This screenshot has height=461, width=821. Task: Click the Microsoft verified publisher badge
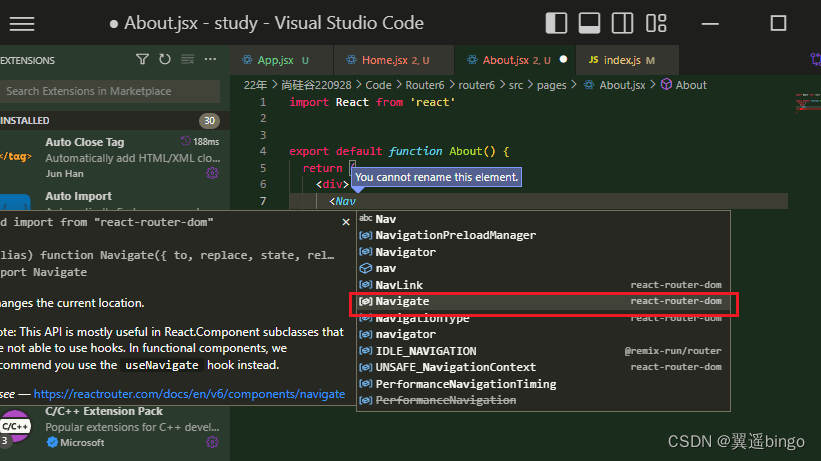(52, 442)
